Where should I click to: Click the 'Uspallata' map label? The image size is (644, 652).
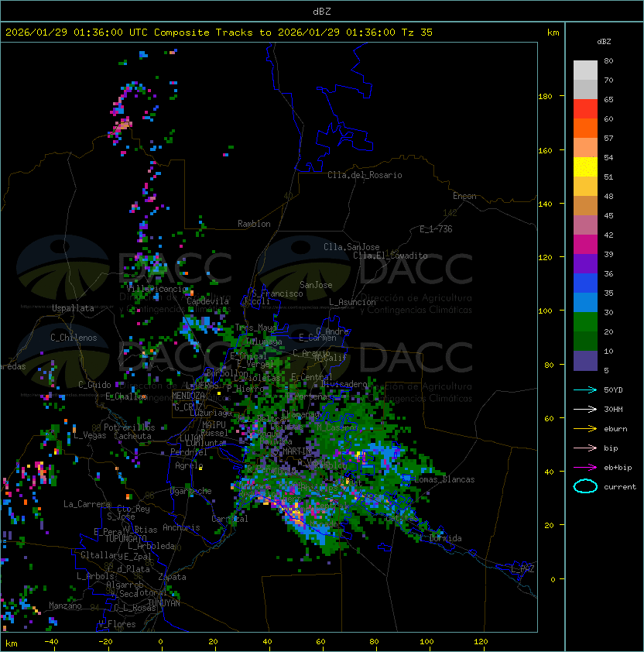click(x=73, y=308)
